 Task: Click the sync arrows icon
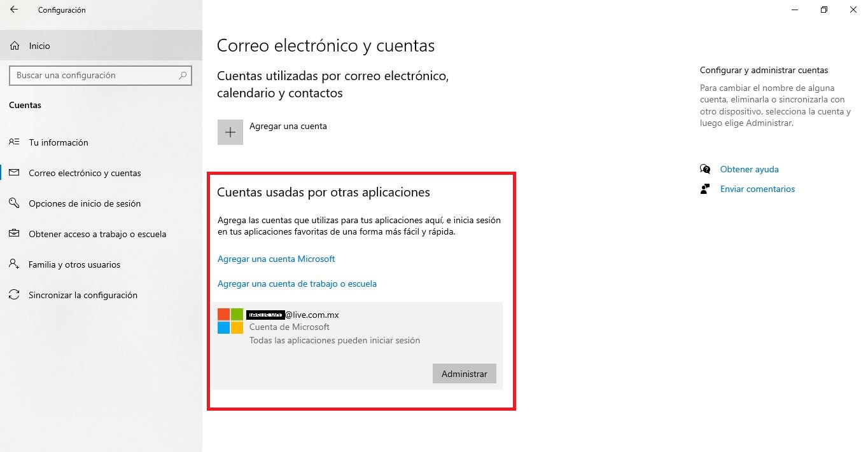tap(14, 295)
